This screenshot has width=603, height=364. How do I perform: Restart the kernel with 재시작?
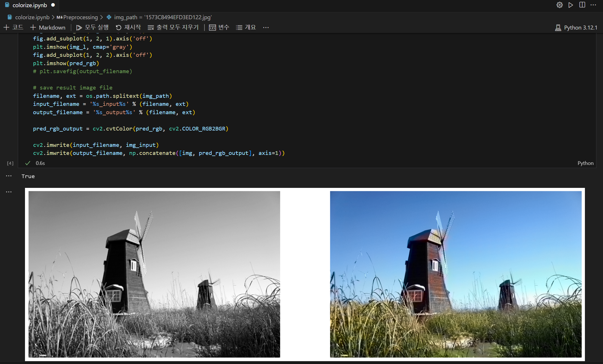(128, 27)
